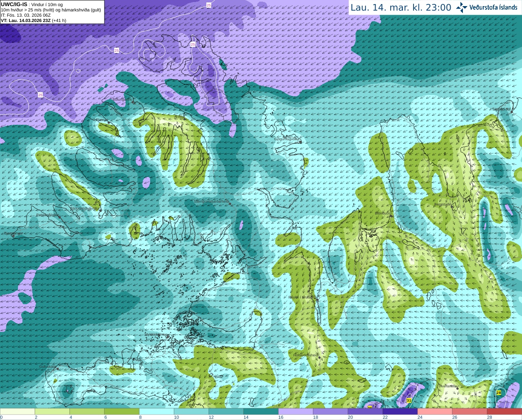
Task: Click the 'IT: Fös. 13. 03. 2026 06Z' line
Action: pyautogui.click(x=26, y=15)
